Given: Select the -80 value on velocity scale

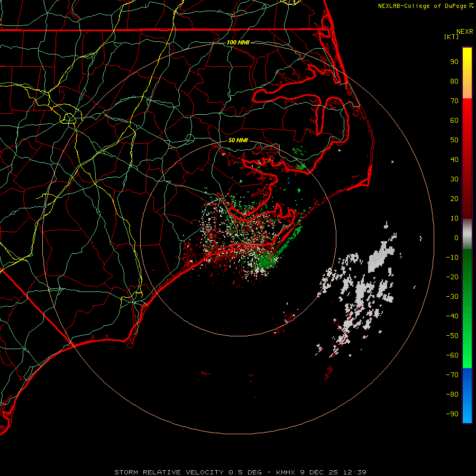Looking at the screenshot, I should click(452, 395).
